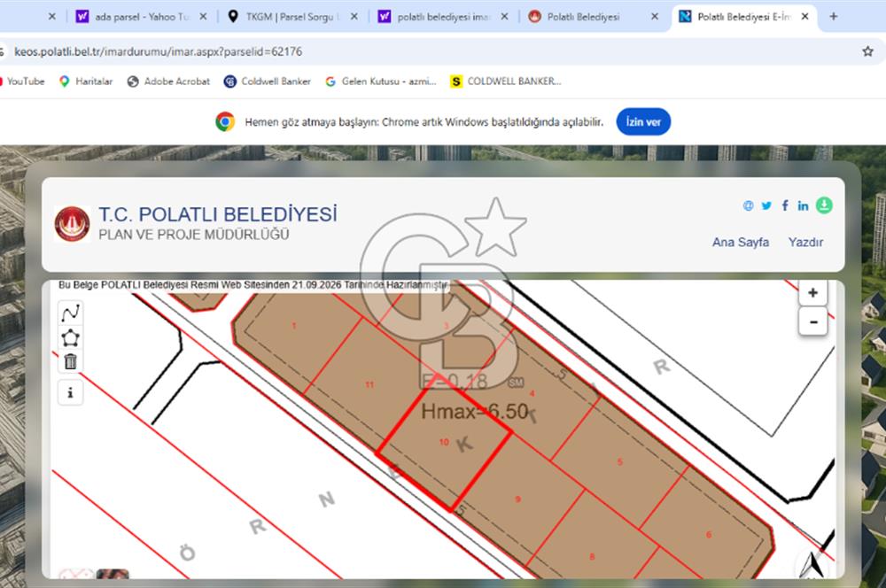Zoom out the map with minus button
The image size is (886, 588).
(x=812, y=322)
